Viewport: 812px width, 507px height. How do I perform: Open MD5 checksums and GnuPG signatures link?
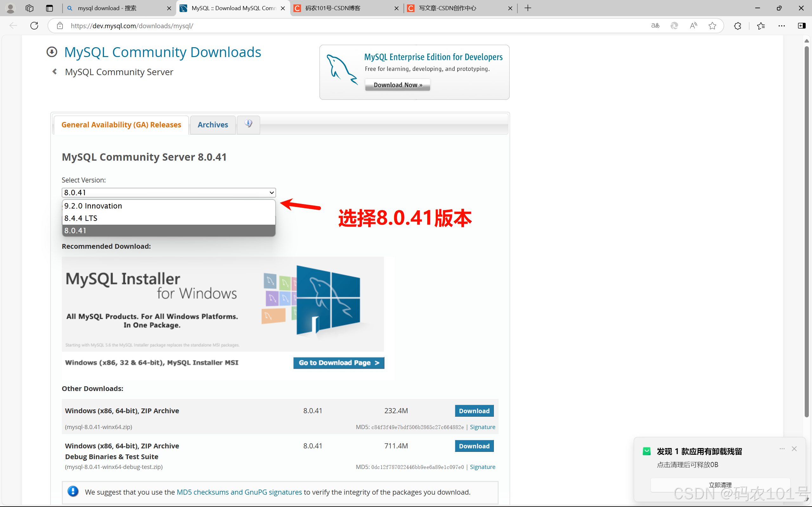click(x=239, y=492)
